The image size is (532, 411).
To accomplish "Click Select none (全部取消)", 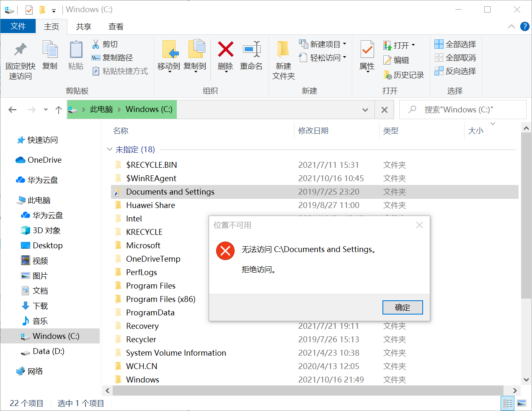I will coord(455,57).
